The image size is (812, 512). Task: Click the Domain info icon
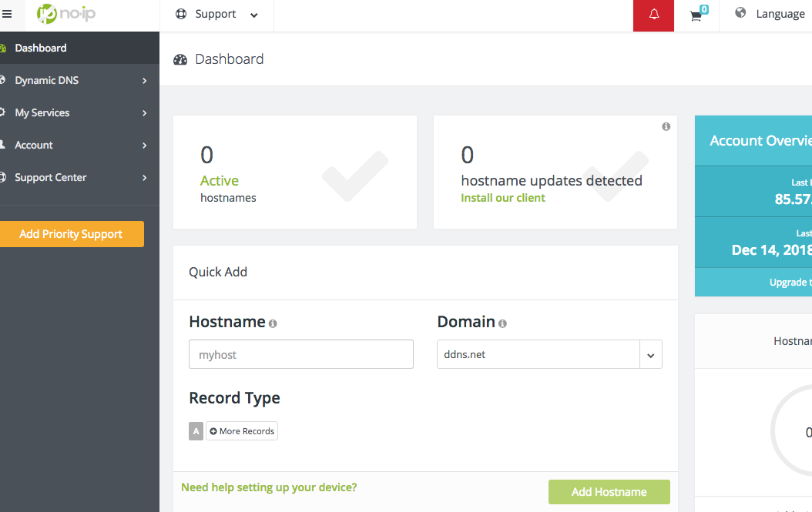pyautogui.click(x=502, y=324)
